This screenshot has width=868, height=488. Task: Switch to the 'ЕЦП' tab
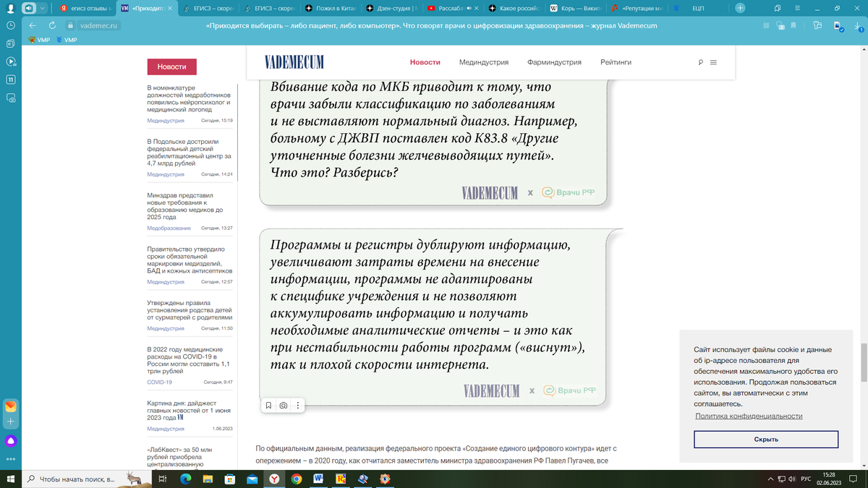(698, 8)
